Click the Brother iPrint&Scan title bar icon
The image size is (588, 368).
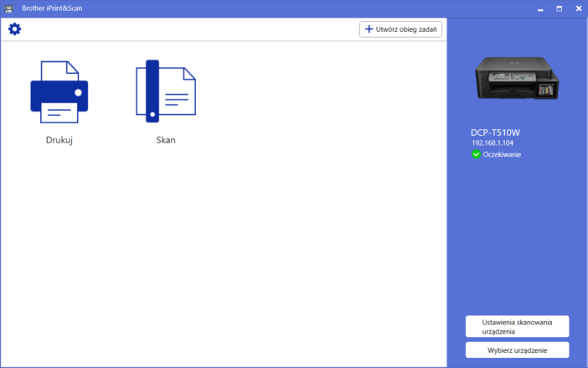[x=8, y=8]
